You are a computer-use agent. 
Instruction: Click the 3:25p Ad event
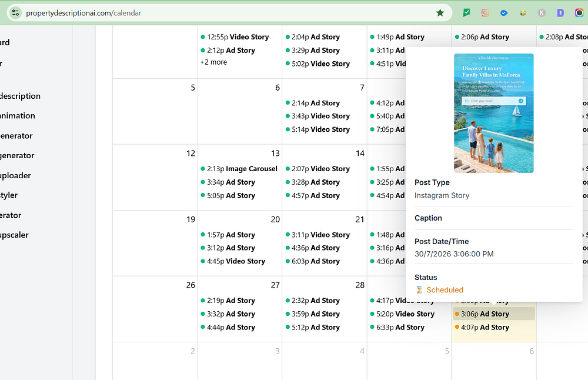[x=387, y=182]
